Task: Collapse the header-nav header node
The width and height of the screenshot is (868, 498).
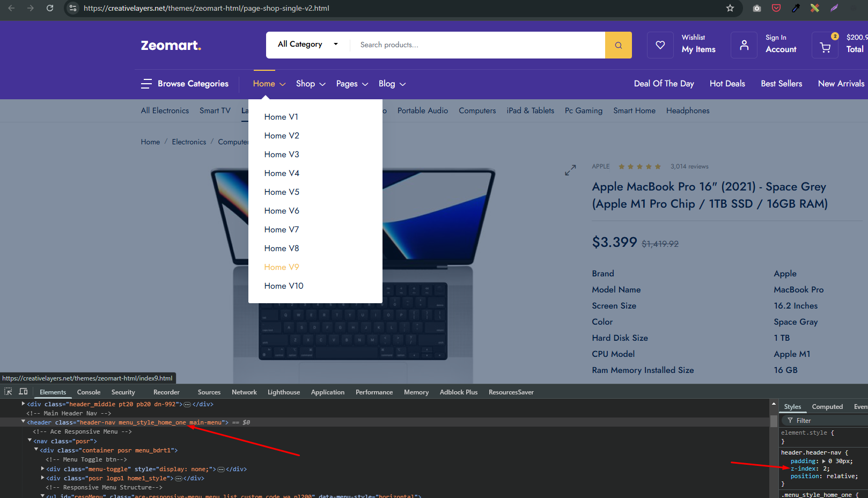Action: click(x=23, y=422)
